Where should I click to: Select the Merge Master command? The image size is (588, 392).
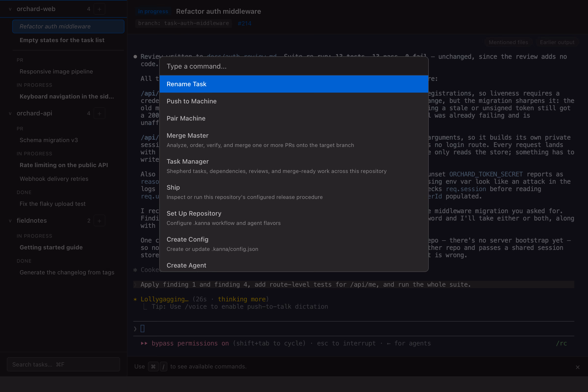[x=294, y=140]
